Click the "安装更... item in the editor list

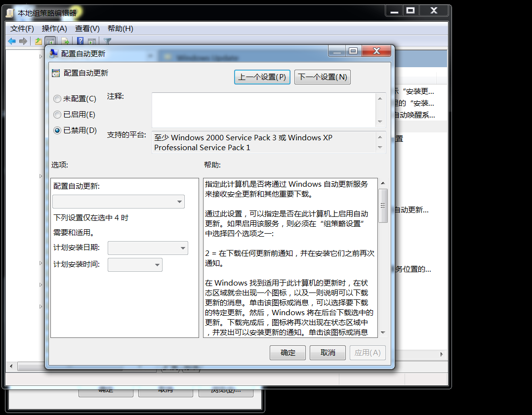(414, 91)
